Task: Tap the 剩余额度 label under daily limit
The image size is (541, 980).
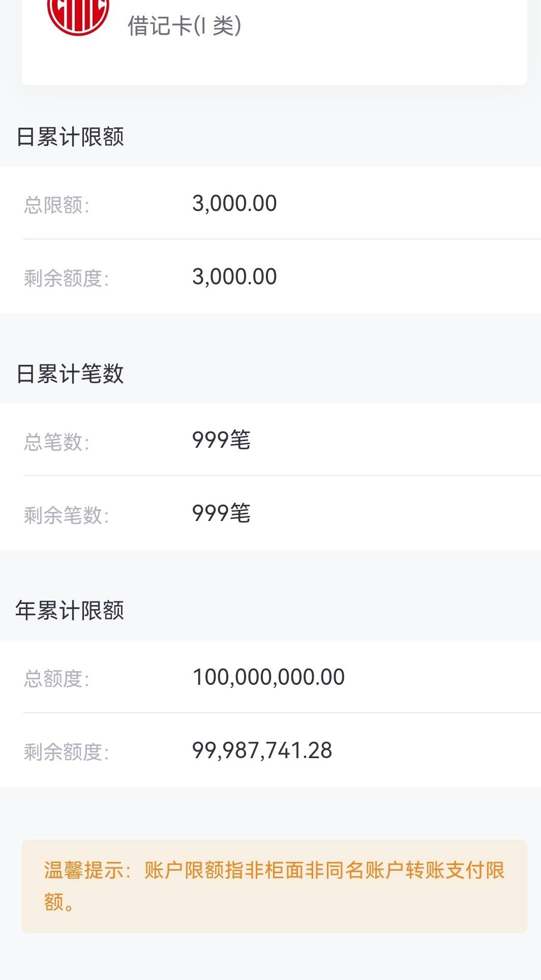Action: (66, 278)
